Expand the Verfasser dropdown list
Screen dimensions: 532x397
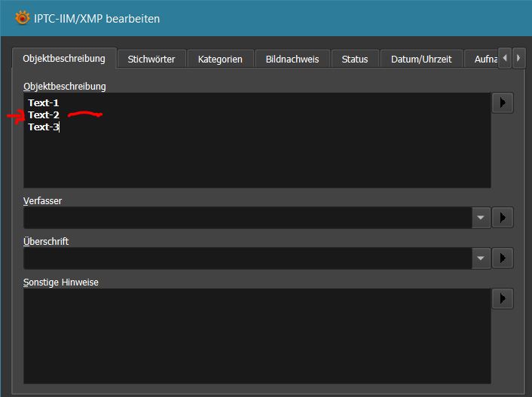(x=482, y=218)
